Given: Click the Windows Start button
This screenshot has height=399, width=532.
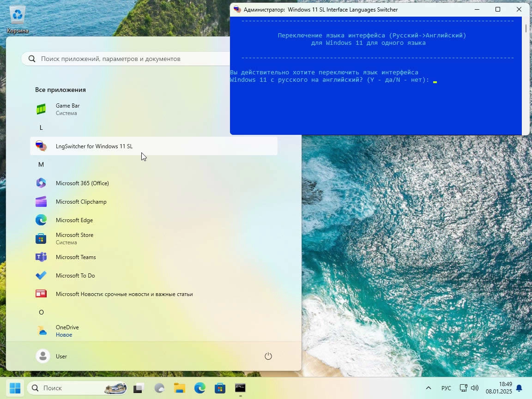Looking at the screenshot, I should coord(15,388).
